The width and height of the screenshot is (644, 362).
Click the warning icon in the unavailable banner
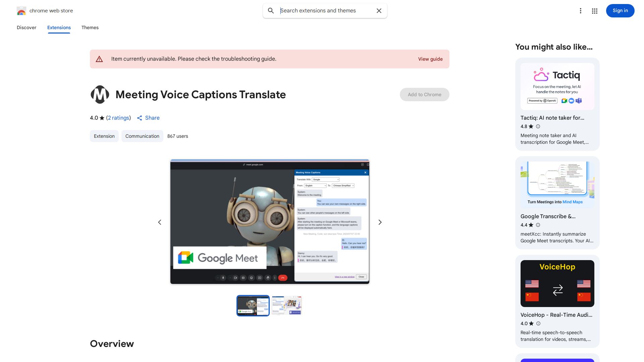click(x=99, y=59)
